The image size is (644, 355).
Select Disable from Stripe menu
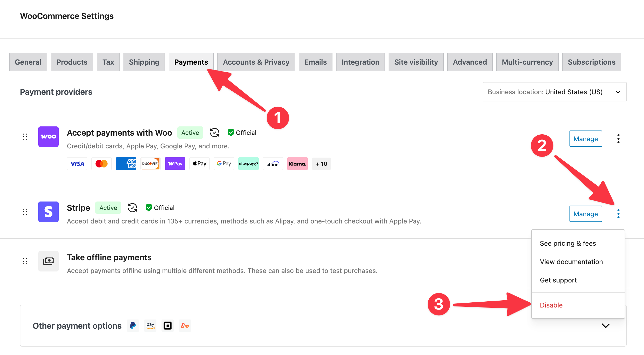(x=551, y=305)
